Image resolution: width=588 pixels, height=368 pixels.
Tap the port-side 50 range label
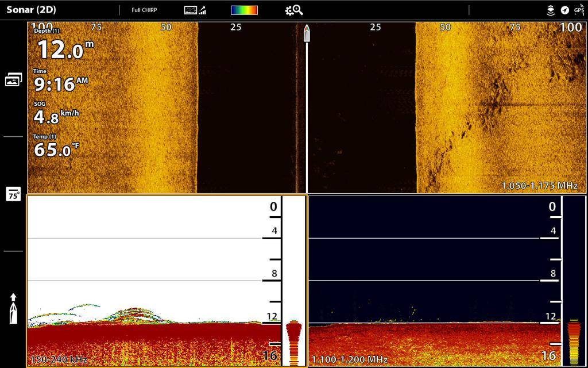coord(166,27)
